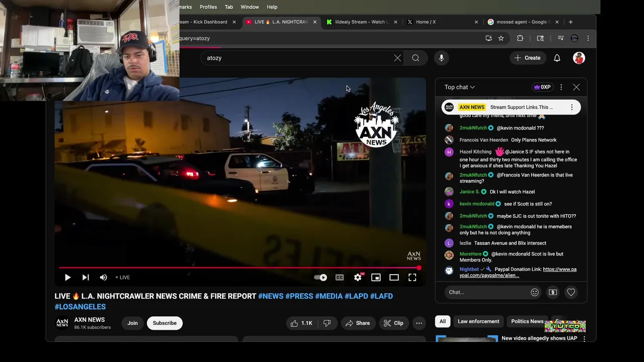This screenshot has width=644, height=362.
Task: Mute the video volume
Action: [x=104, y=278]
